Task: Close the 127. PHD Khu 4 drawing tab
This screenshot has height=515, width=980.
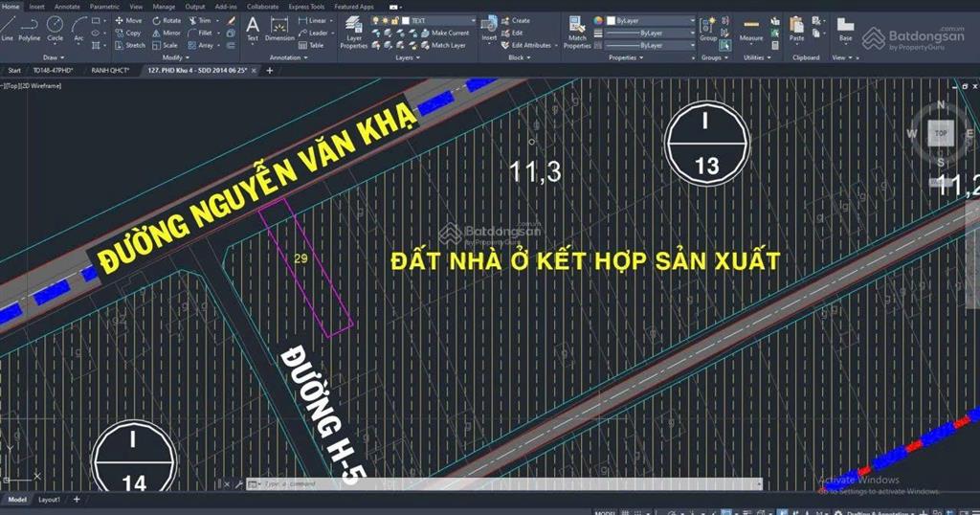Action: coord(253,71)
